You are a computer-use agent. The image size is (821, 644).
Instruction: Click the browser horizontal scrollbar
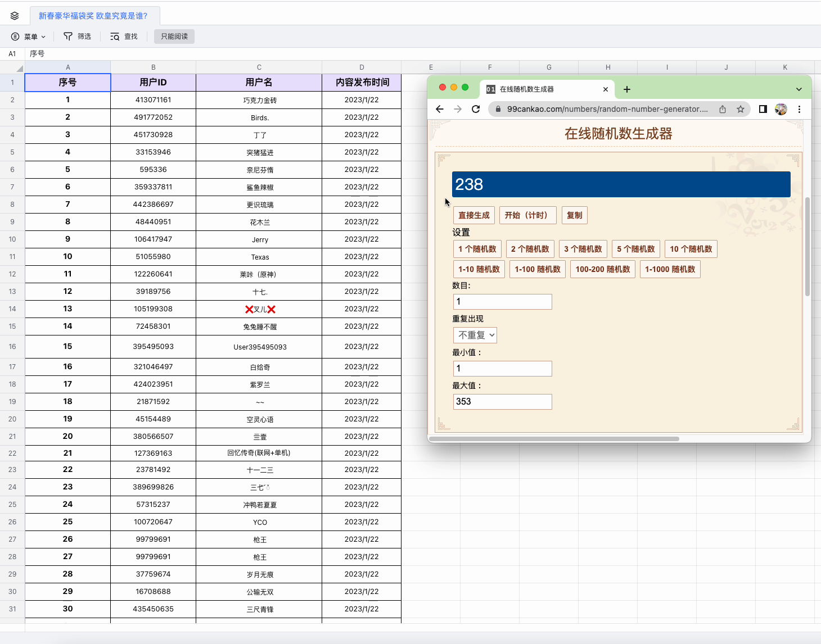click(554, 439)
